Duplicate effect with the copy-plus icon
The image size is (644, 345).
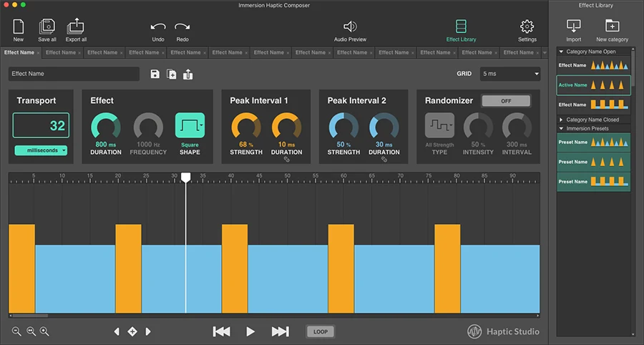click(171, 74)
